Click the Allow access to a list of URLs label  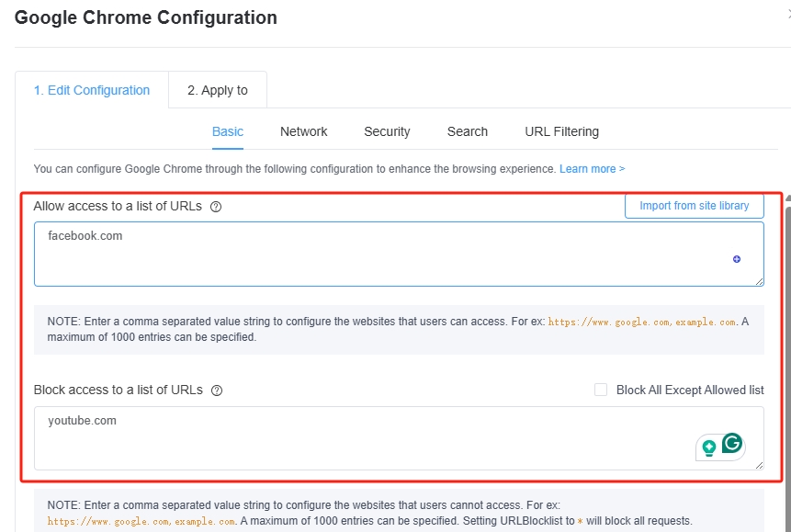[x=118, y=206]
